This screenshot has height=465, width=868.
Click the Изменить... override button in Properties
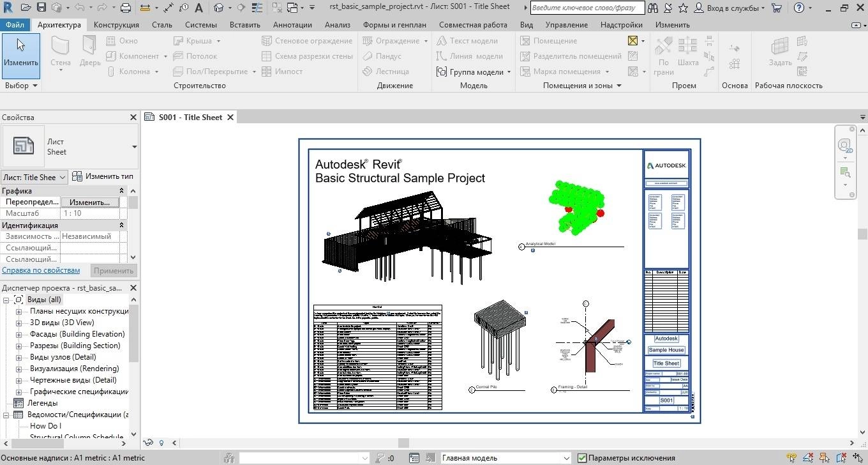89,202
